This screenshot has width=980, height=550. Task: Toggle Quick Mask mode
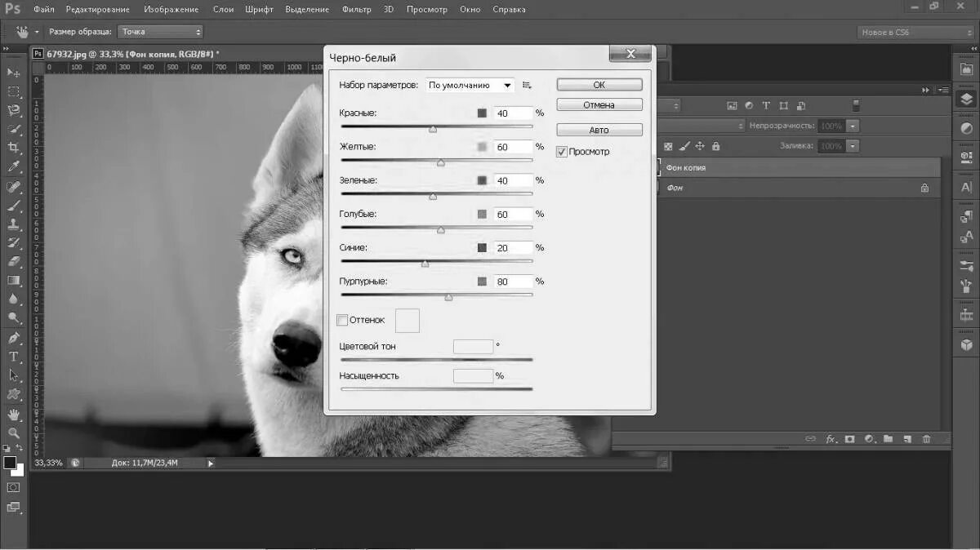pos(14,487)
